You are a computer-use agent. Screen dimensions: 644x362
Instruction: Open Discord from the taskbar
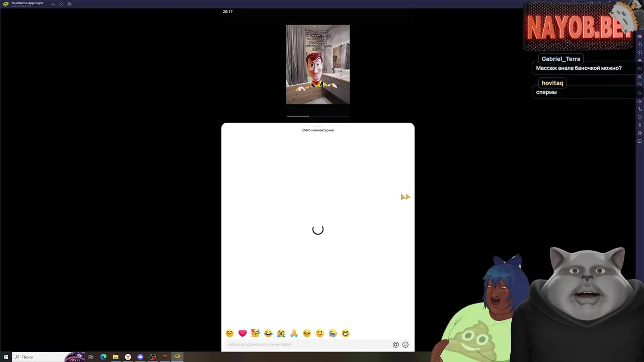pos(140,357)
